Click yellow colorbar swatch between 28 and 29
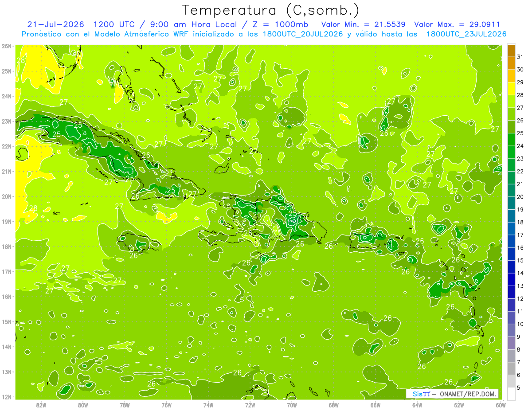The height and width of the screenshot is (411, 532). click(511, 89)
